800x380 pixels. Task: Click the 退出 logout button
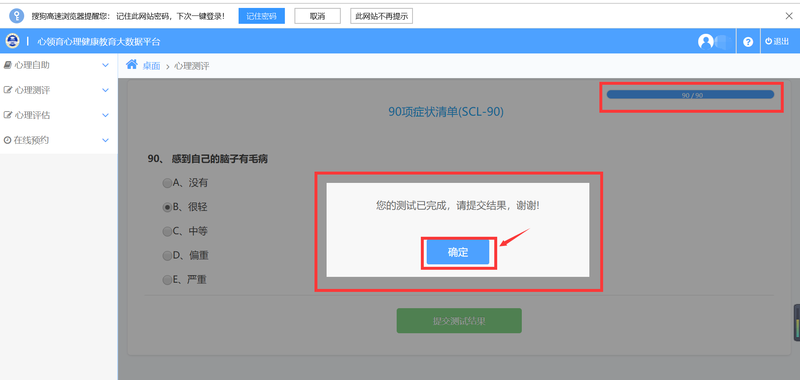point(777,42)
